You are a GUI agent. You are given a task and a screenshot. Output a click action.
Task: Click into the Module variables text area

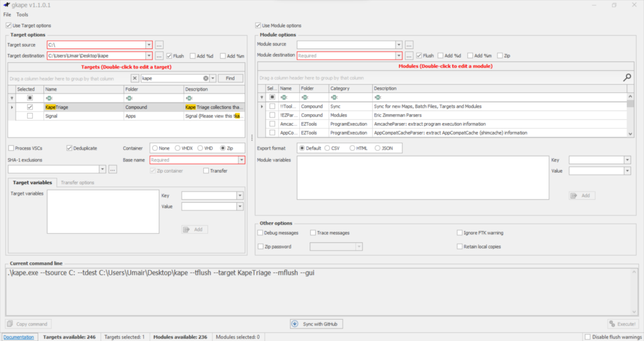click(423, 178)
